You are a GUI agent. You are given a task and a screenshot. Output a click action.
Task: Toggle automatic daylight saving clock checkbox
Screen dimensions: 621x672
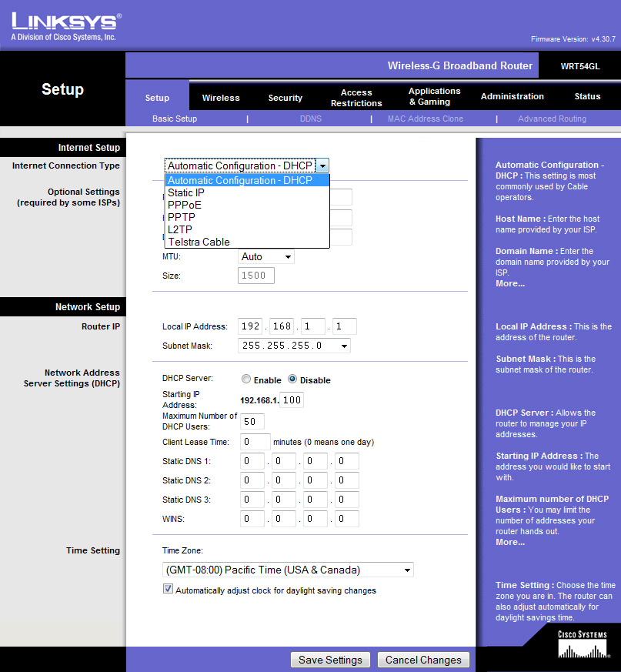tap(168, 589)
